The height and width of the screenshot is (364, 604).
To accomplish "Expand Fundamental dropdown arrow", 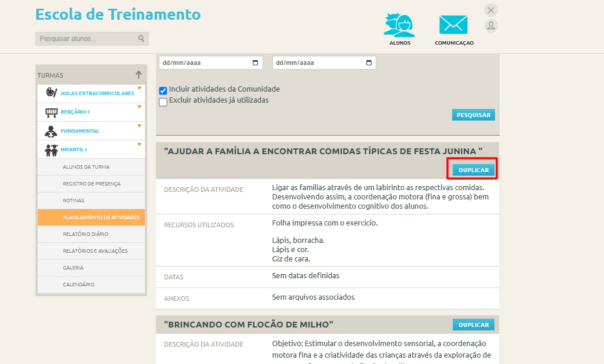I will pos(140,126).
